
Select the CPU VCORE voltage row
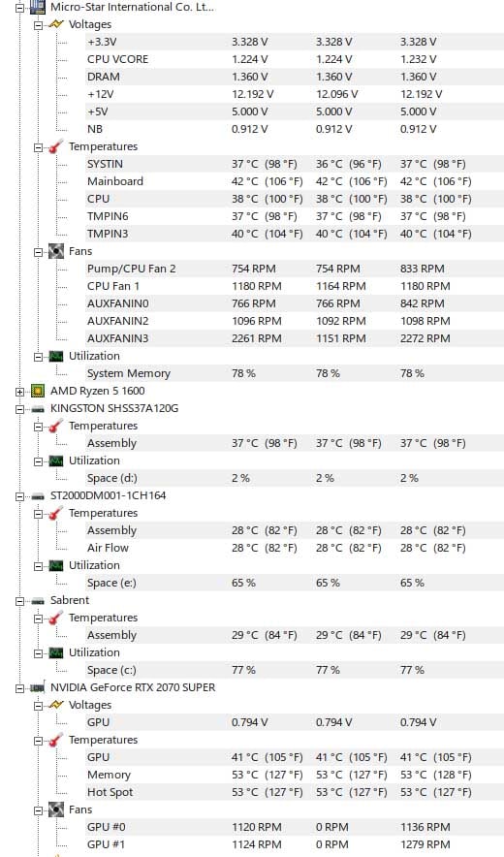[295, 59]
